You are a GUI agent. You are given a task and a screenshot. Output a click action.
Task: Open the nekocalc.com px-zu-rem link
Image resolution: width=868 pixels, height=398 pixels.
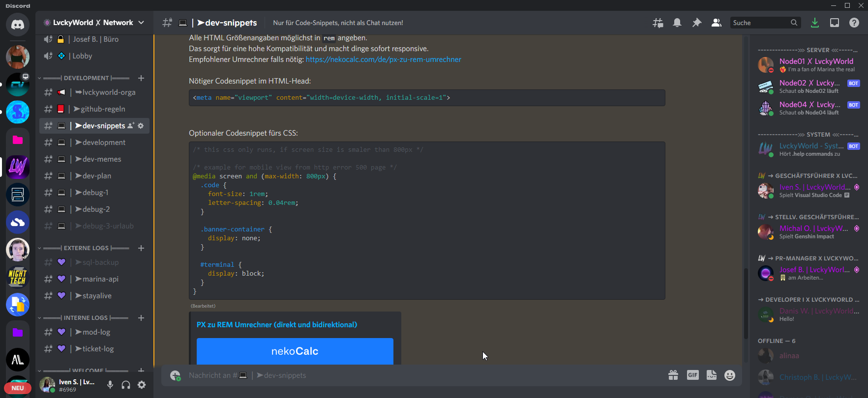point(383,59)
